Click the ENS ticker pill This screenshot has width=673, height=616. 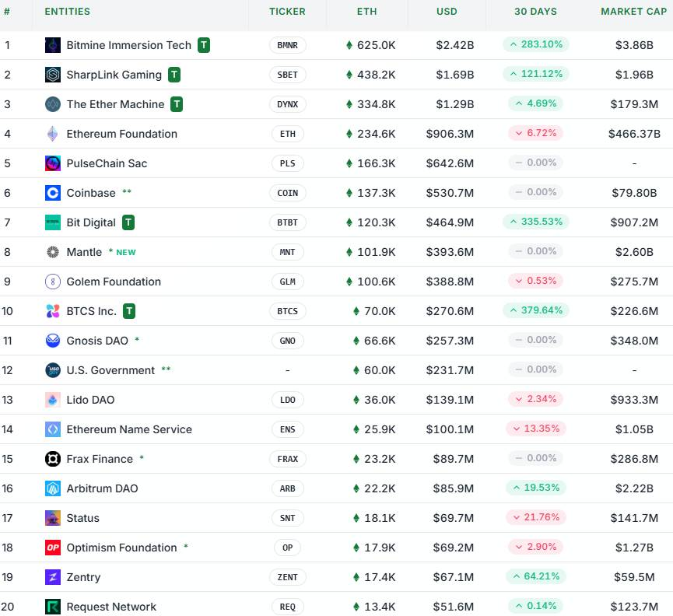(x=288, y=429)
